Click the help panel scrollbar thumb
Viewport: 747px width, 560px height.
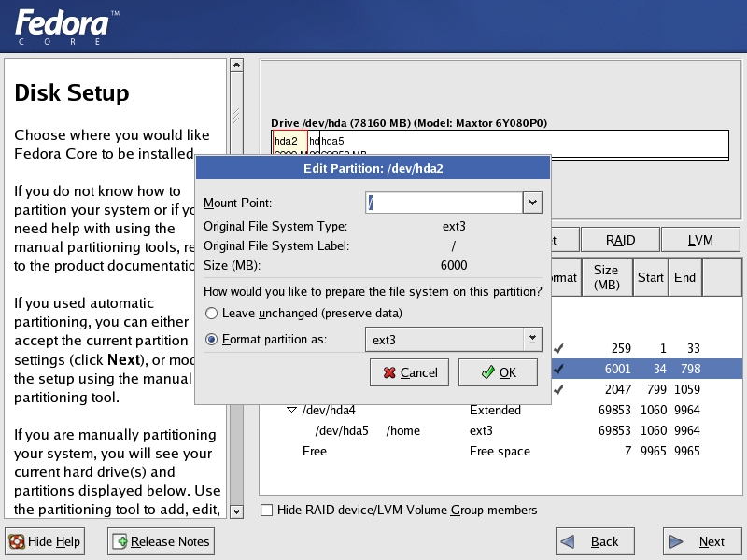coord(236,114)
